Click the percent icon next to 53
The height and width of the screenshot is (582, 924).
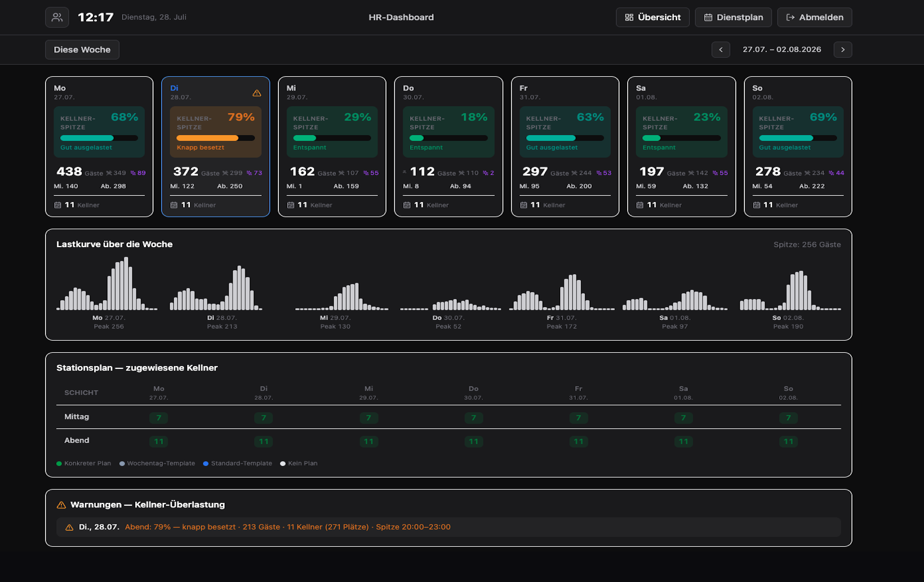599,173
